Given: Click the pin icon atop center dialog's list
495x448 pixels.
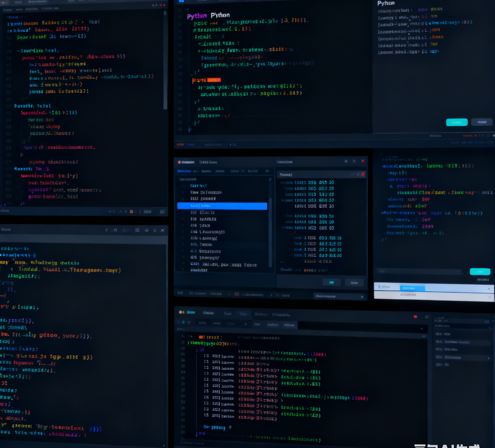Looking at the screenshot, I should click(x=270, y=180).
